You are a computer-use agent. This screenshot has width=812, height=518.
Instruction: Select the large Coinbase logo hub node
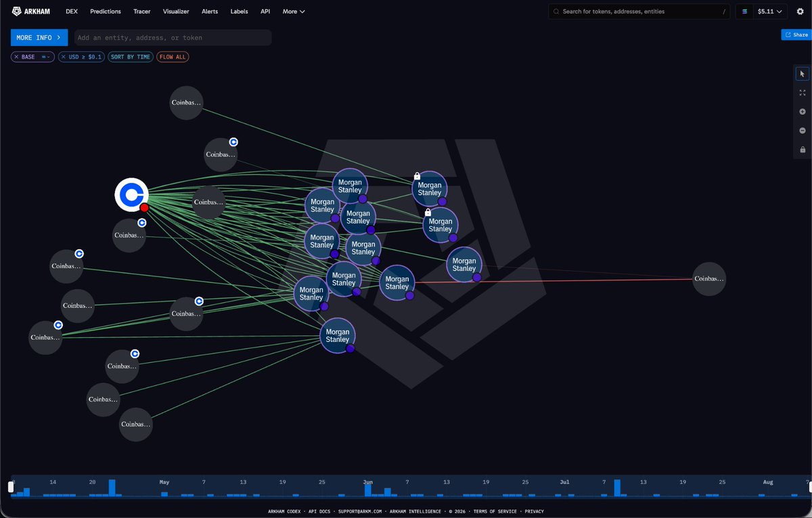click(x=131, y=194)
